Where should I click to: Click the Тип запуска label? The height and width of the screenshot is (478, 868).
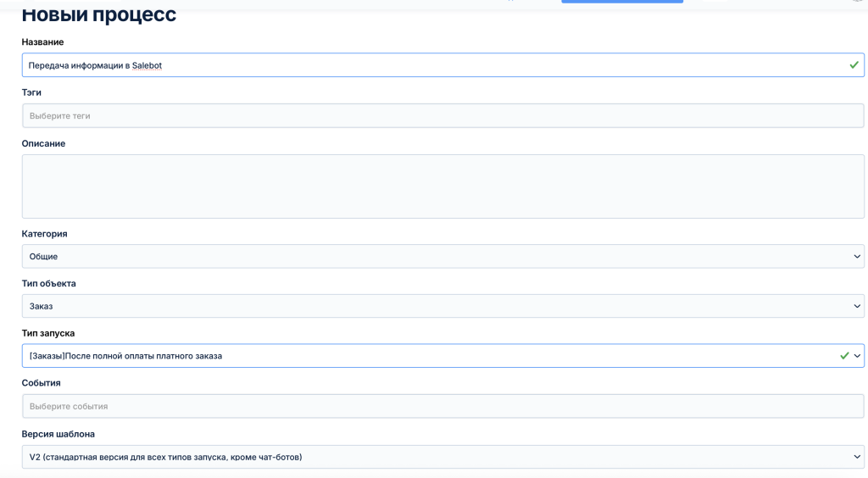[x=48, y=334]
